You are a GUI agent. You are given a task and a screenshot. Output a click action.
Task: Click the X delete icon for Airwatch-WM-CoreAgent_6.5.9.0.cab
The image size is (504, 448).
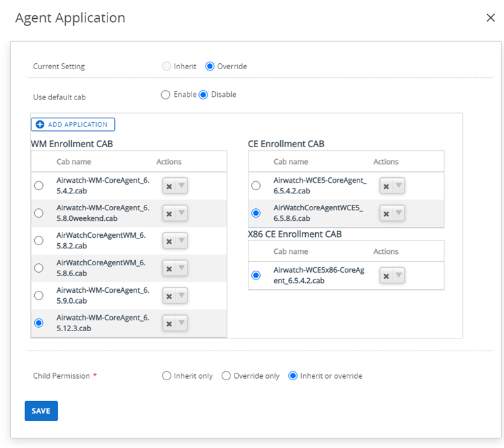pos(169,296)
